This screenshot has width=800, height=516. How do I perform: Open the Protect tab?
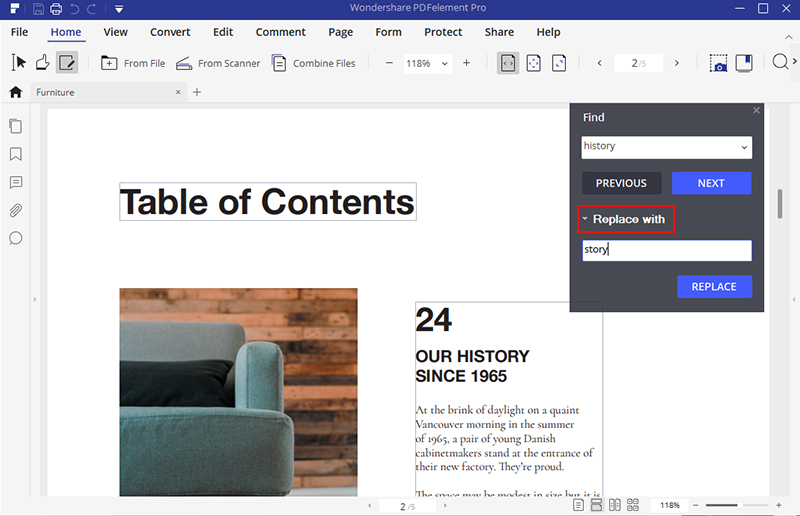[443, 32]
